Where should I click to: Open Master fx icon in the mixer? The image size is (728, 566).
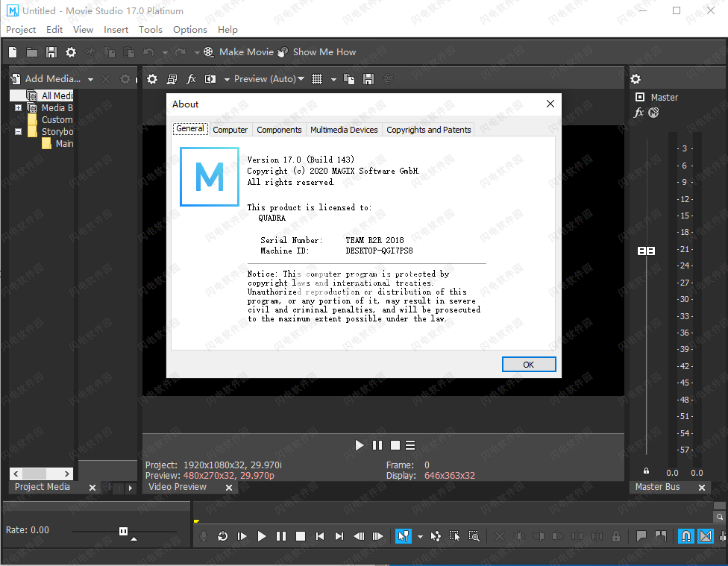[638, 113]
